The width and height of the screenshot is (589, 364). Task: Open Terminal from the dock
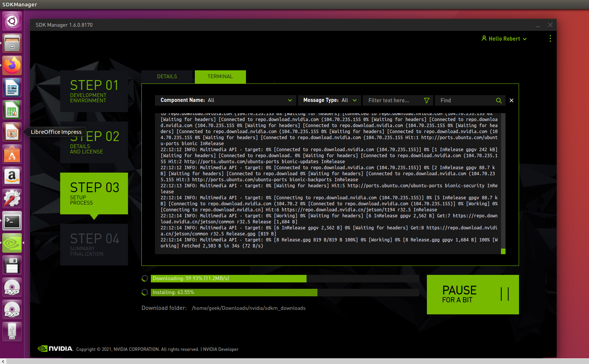[x=12, y=221]
